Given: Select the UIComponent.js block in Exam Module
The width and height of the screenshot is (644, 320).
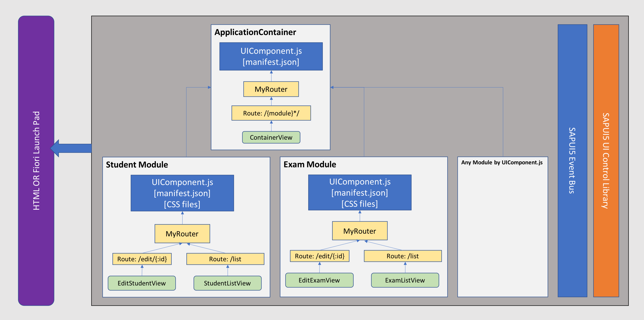Looking at the screenshot, I should (x=360, y=192).
